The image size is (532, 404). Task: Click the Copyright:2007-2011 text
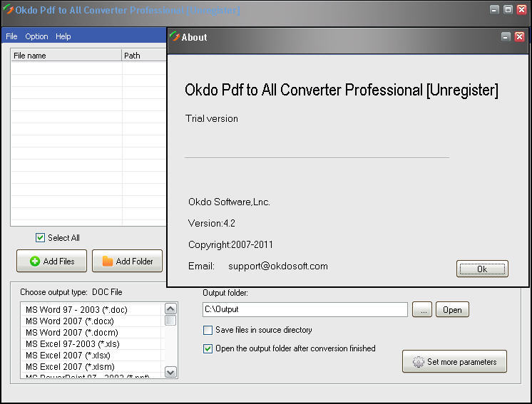pyautogui.click(x=231, y=244)
